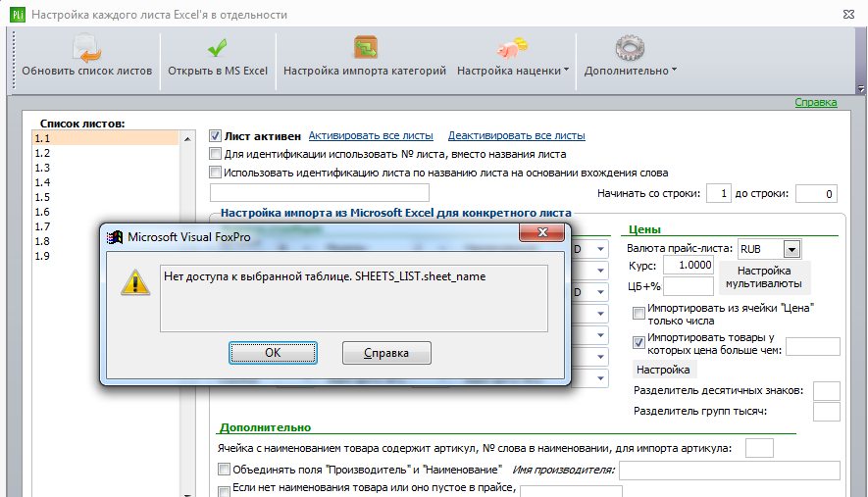Click Справка button in the error dialog
The width and height of the screenshot is (868, 497).
coord(386,353)
